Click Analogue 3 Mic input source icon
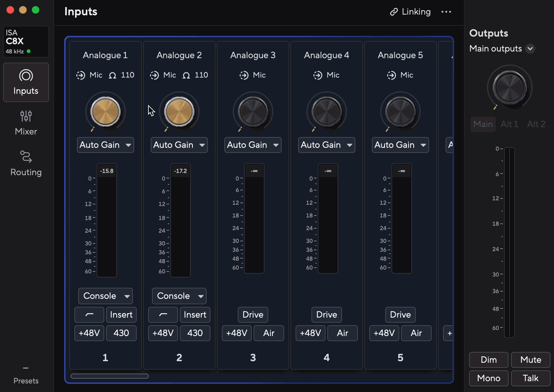Viewport: 554px width, 392px height. click(244, 75)
